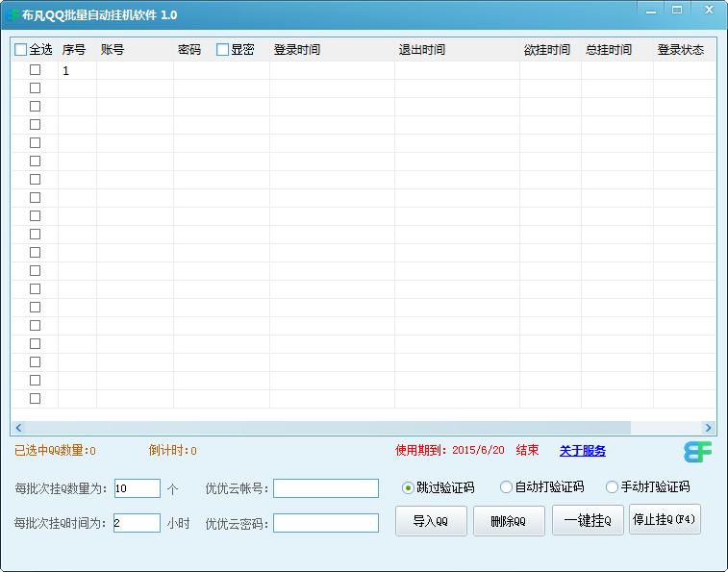
Task: Close the application window
Action: click(x=708, y=10)
